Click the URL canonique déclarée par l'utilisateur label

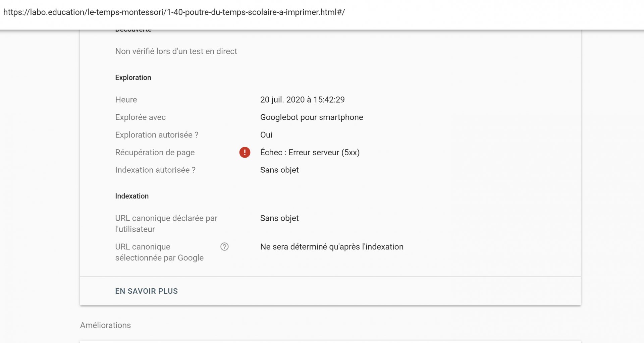[166, 224]
